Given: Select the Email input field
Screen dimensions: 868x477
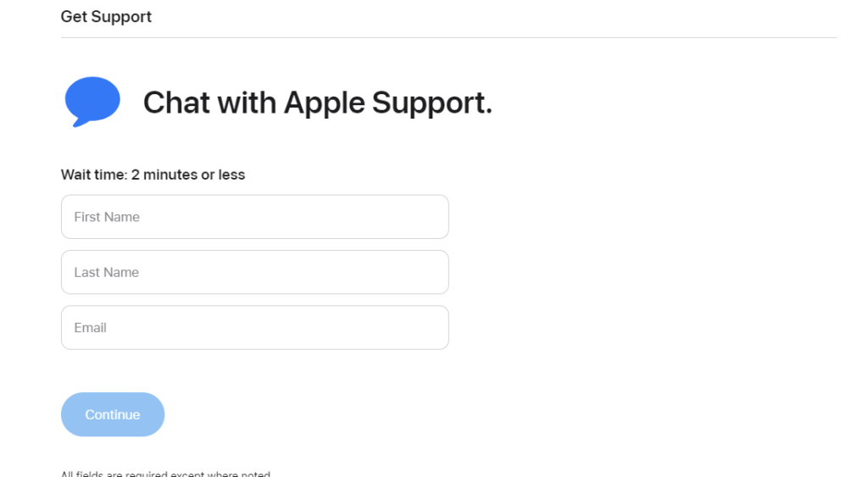Looking at the screenshot, I should (254, 328).
